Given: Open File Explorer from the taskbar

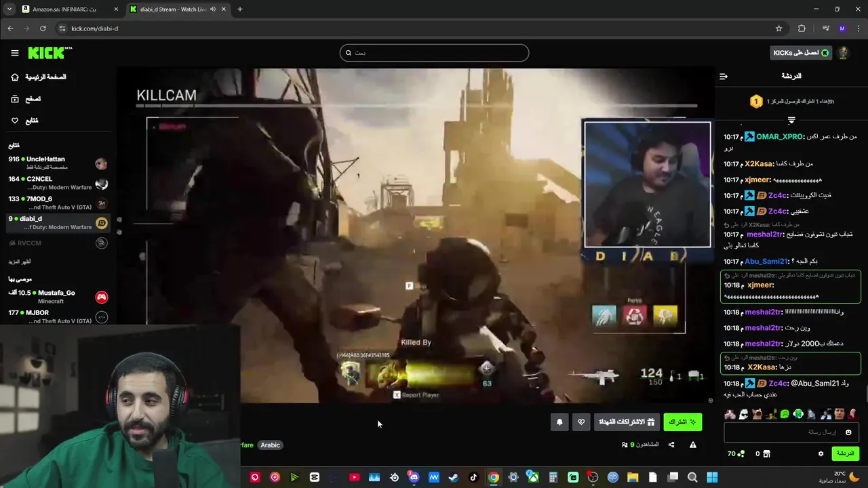Looking at the screenshot, I should point(633,477).
